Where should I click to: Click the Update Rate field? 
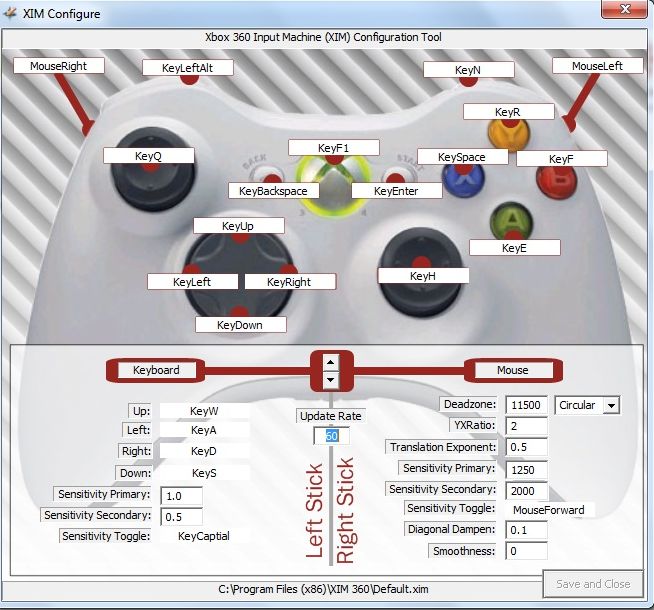[332, 436]
